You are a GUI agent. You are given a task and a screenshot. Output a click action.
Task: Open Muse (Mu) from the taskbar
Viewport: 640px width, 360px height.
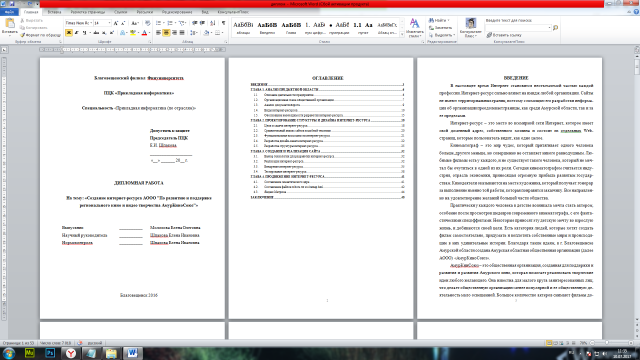tap(29, 353)
